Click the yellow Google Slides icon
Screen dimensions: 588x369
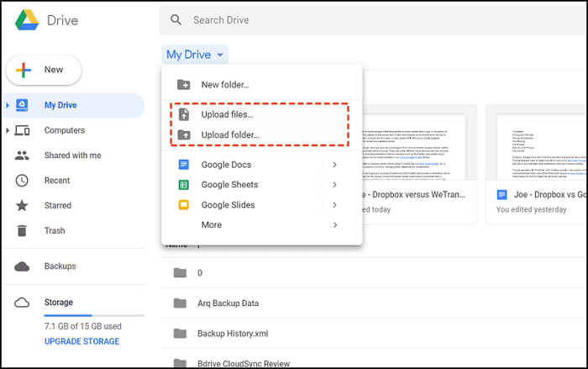pyautogui.click(x=184, y=205)
